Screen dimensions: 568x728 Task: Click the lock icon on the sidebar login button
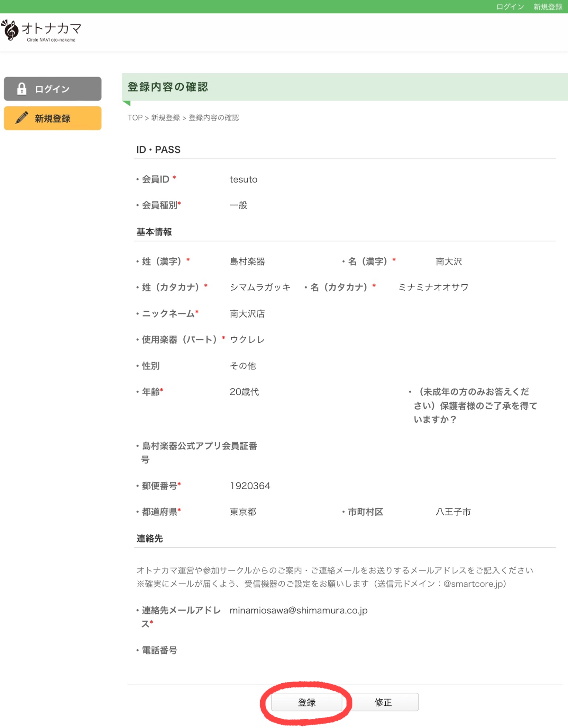pos(22,89)
